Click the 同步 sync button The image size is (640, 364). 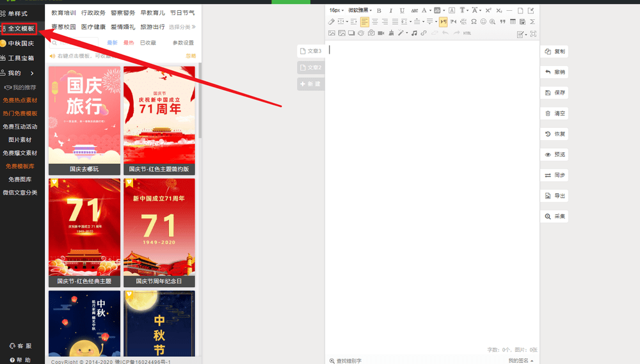[555, 175]
